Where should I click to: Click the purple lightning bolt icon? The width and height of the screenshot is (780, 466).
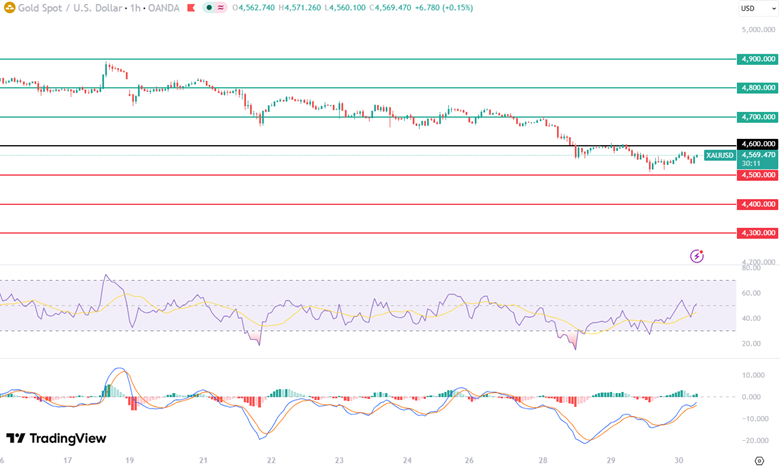coord(697,256)
